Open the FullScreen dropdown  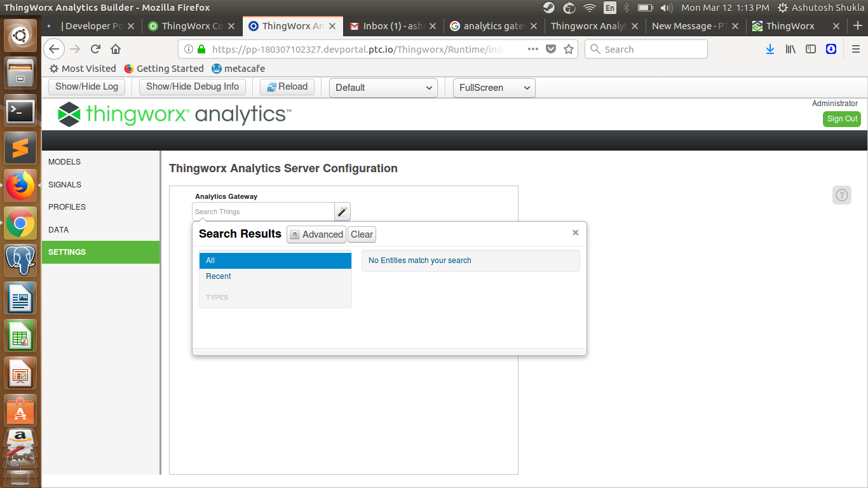[494, 88]
